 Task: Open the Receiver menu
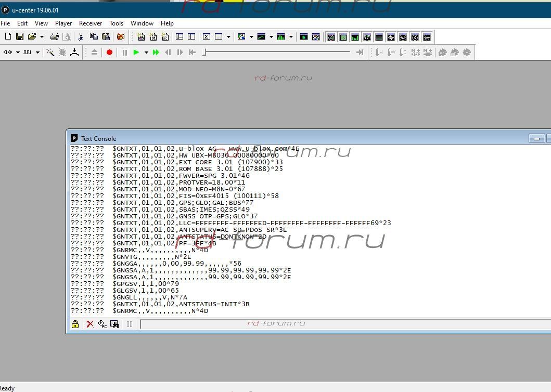point(91,23)
